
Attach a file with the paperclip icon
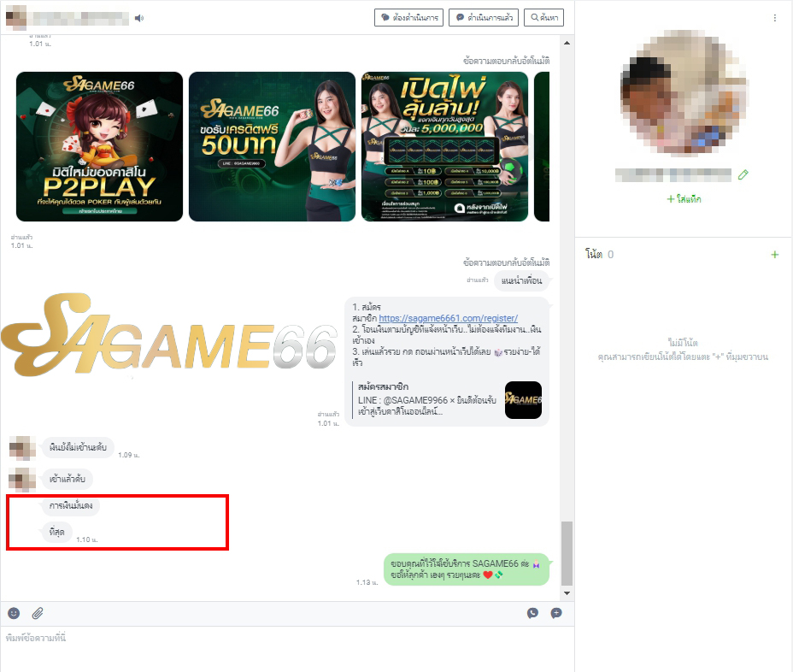tap(38, 613)
